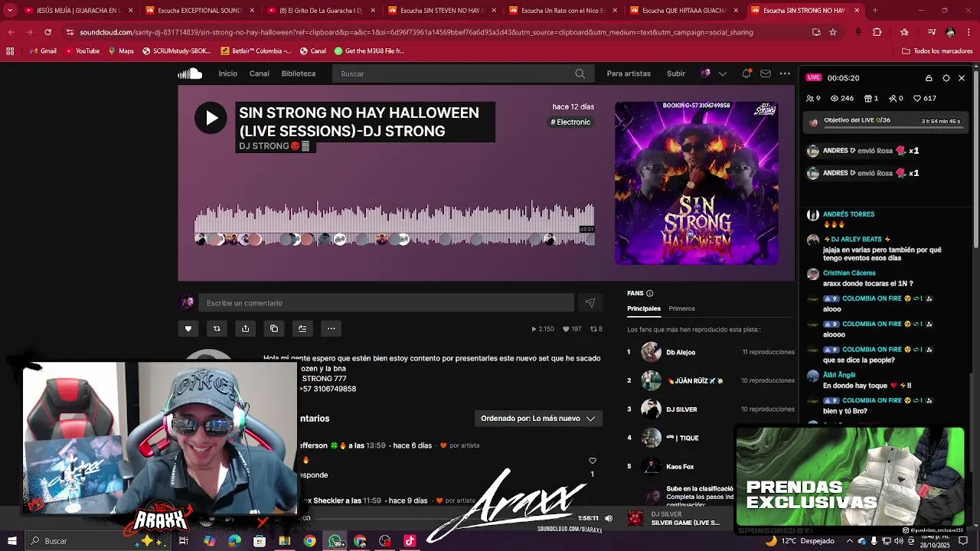
Task: Share the track with the share icon
Action: tap(245, 328)
